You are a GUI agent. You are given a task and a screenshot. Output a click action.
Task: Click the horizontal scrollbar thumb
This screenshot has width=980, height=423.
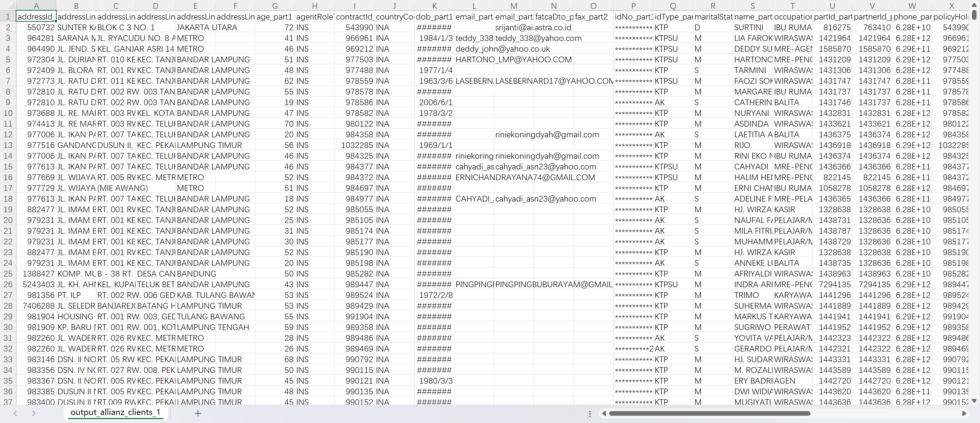pyautogui.click(x=709, y=413)
